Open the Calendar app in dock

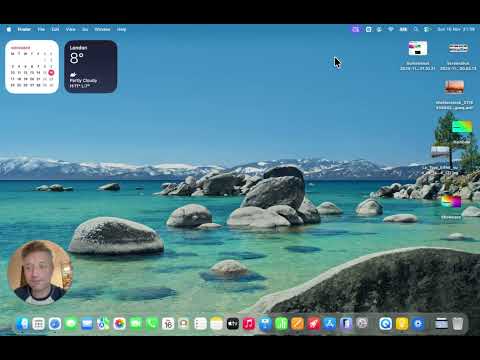pyautogui.click(x=168, y=324)
